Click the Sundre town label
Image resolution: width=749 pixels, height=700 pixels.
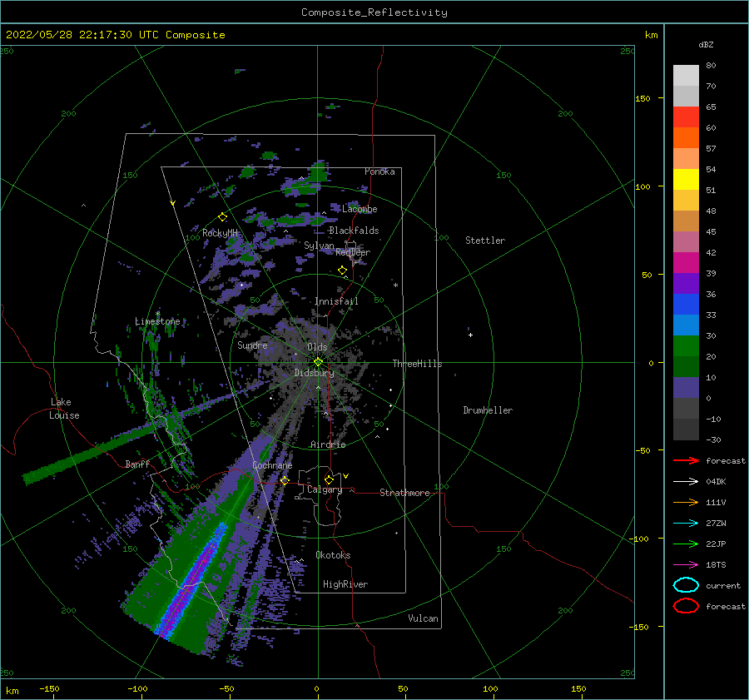252,345
